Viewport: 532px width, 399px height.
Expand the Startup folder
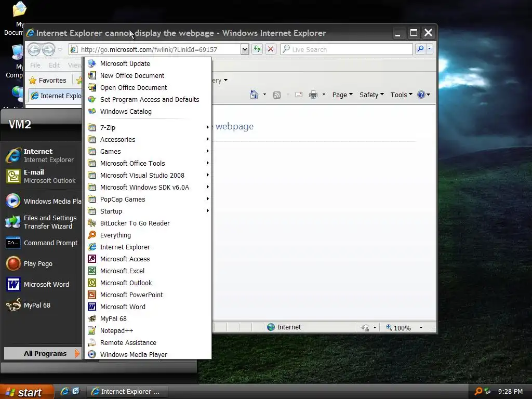coord(148,211)
